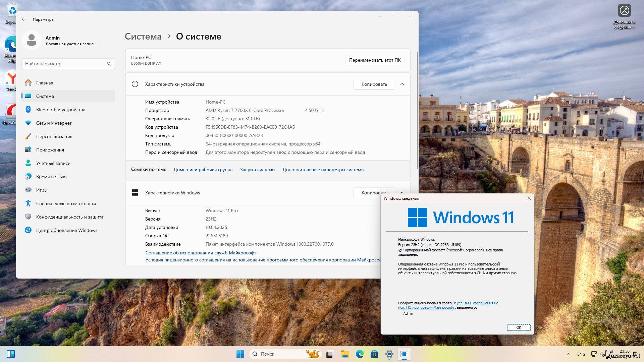The image size is (644, 362).
Task: Focus the Найти параметр search field
Action: pos(64,64)
